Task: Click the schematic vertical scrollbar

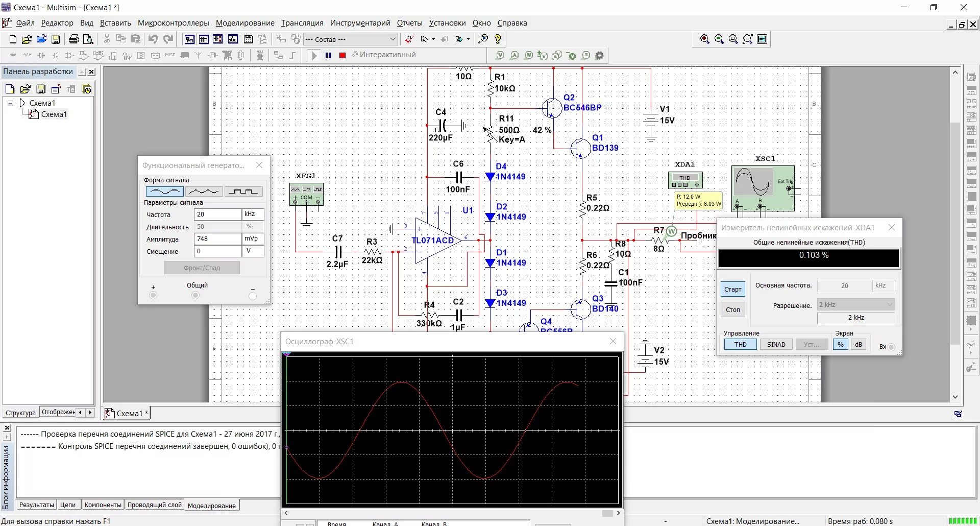Action: pos(955,235)
